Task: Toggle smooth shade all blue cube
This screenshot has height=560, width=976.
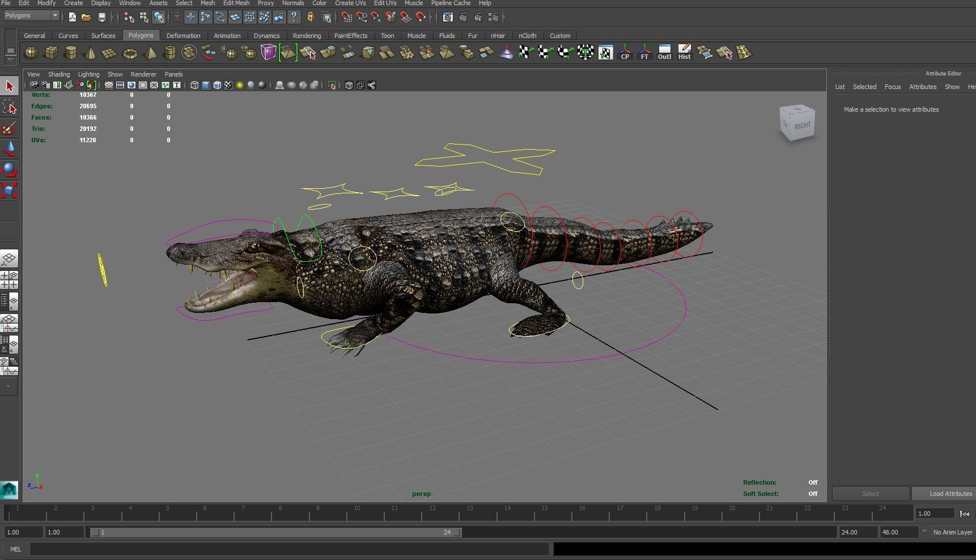Action: 206,85
